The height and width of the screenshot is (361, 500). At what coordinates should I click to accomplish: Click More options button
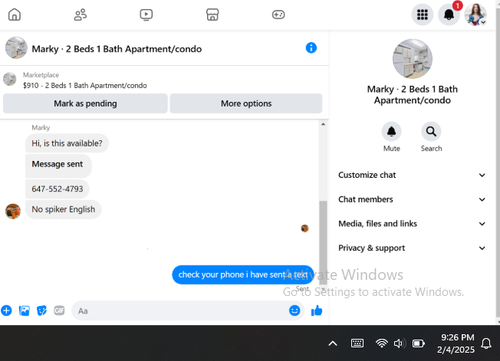(x=246, y=103)
